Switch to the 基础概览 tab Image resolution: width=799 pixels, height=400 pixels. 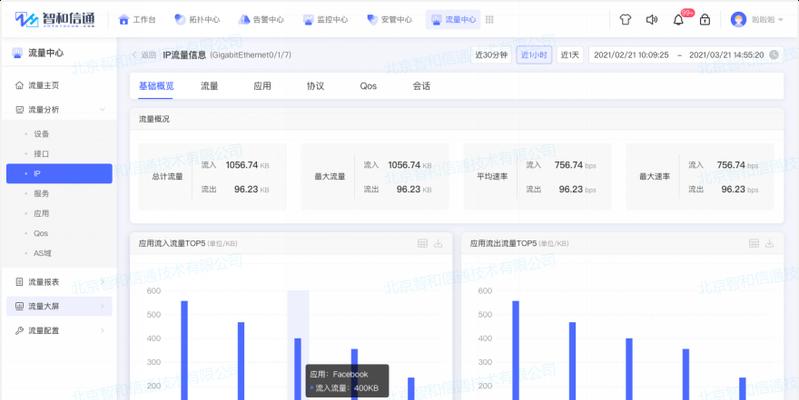[x=156, y=86]
